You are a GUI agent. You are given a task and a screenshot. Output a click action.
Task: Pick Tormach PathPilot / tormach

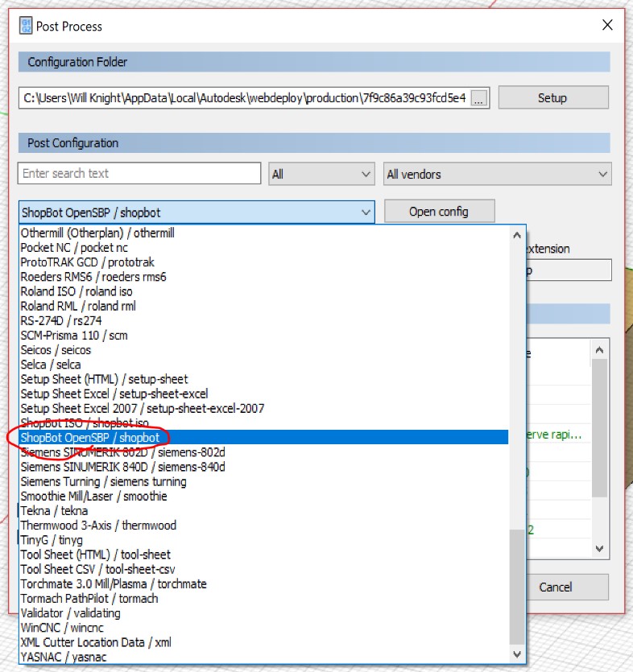(264, 598)
